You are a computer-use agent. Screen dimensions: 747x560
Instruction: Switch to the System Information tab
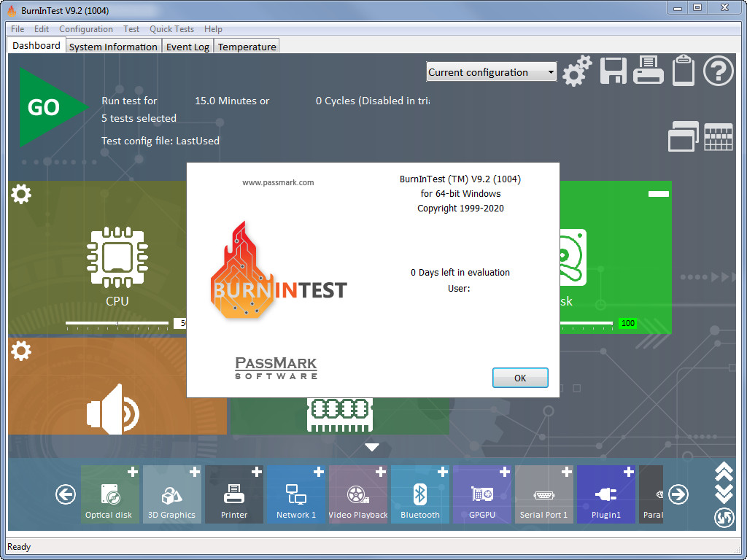(x=113, y=47)
